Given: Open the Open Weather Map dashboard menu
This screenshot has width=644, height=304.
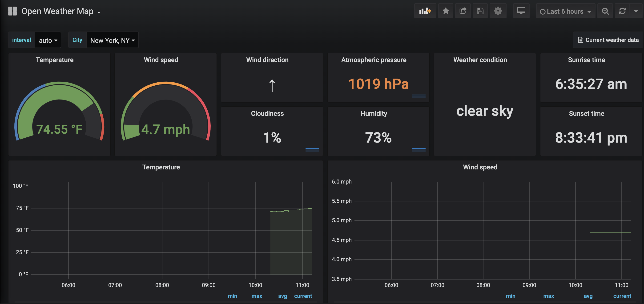Looking at the screenshot, I should (61, 12).
